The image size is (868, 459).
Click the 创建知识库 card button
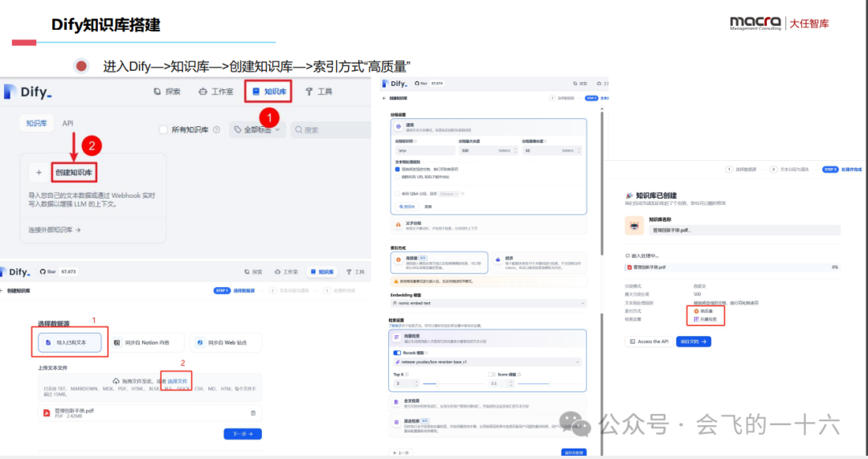pyautogui.click(x=74, y=172)
